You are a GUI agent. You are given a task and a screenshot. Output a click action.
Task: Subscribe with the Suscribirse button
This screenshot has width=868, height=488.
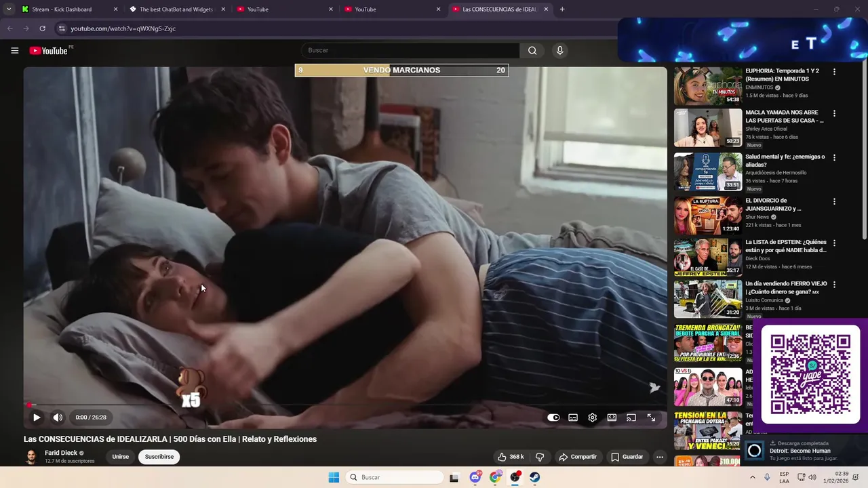click(159, 457)
